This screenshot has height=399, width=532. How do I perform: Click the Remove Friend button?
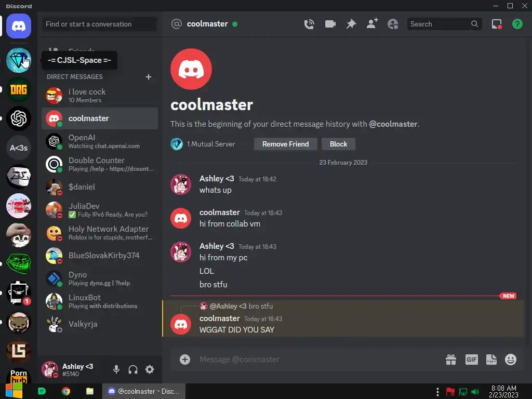[286, 144]
